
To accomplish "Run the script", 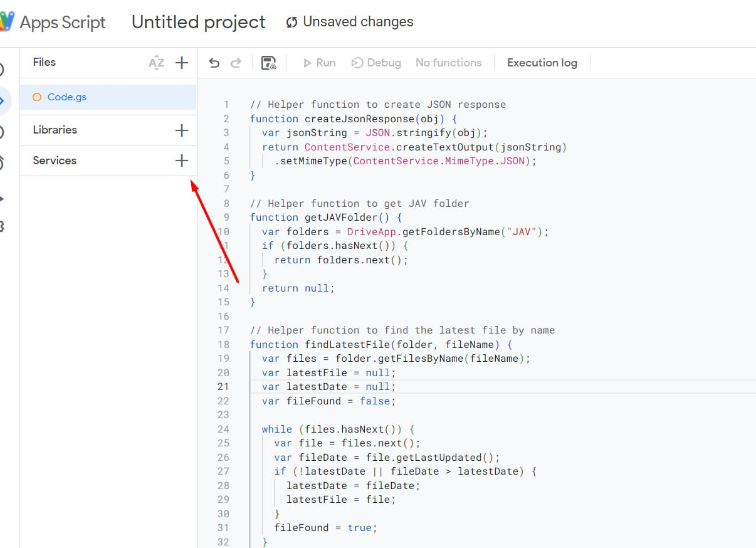I will (319, 63).
